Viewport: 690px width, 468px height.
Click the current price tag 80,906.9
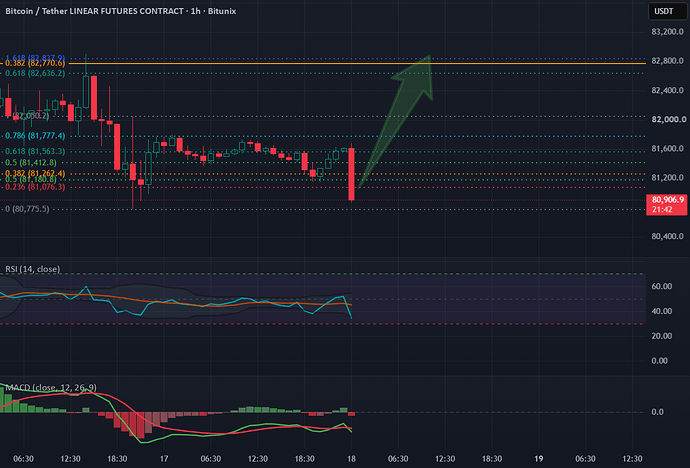coord(667,200)
